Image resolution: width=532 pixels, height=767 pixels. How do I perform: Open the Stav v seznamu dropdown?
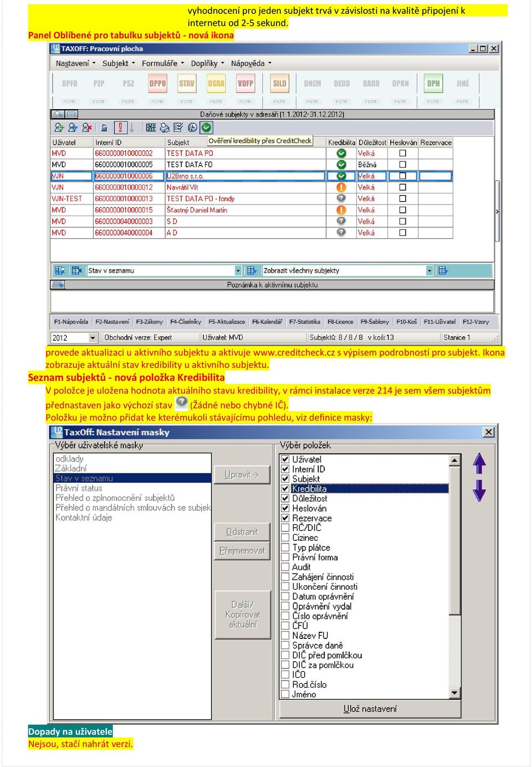[238, 270]
